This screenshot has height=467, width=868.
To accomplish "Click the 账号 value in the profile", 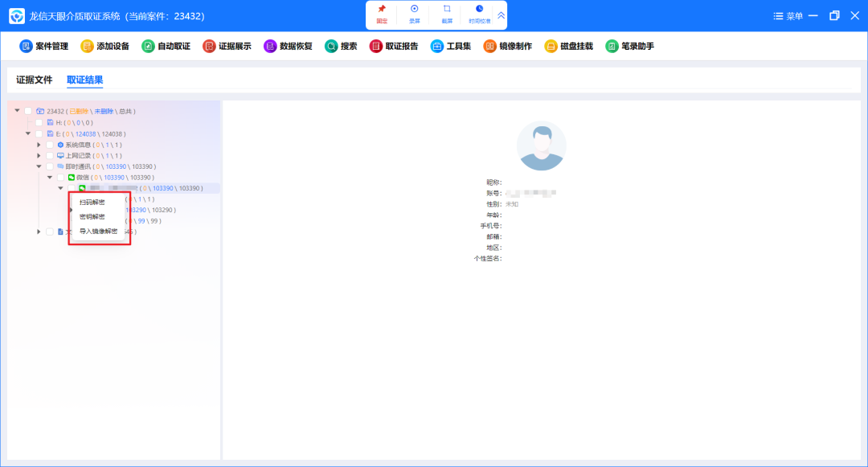I will pos(530,193).
